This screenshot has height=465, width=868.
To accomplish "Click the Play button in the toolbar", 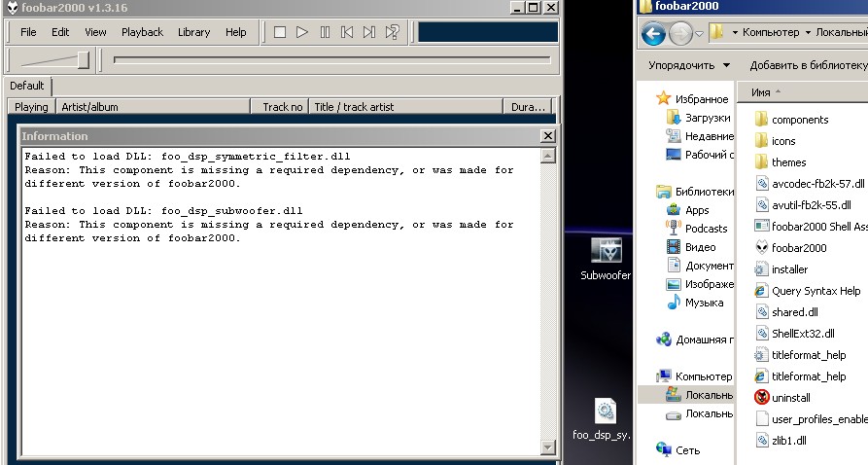I will coord(302,32).
